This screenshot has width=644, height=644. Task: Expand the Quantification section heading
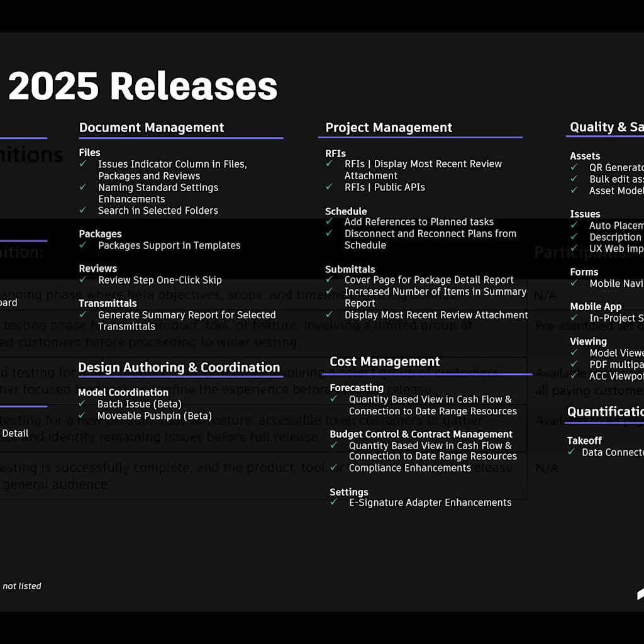(605, 412)
